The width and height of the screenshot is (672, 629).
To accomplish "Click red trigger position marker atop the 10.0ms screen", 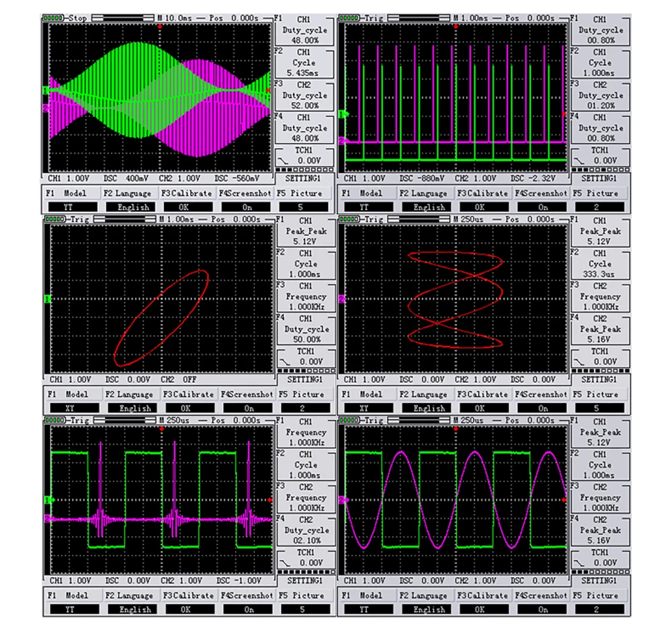I will (160, 27).
